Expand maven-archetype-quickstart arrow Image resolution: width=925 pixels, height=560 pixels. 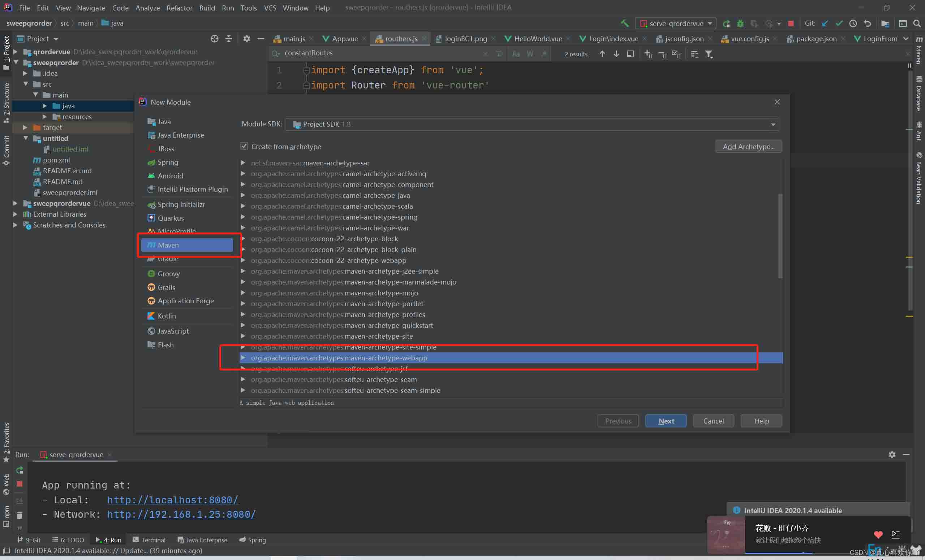(243, 325)
